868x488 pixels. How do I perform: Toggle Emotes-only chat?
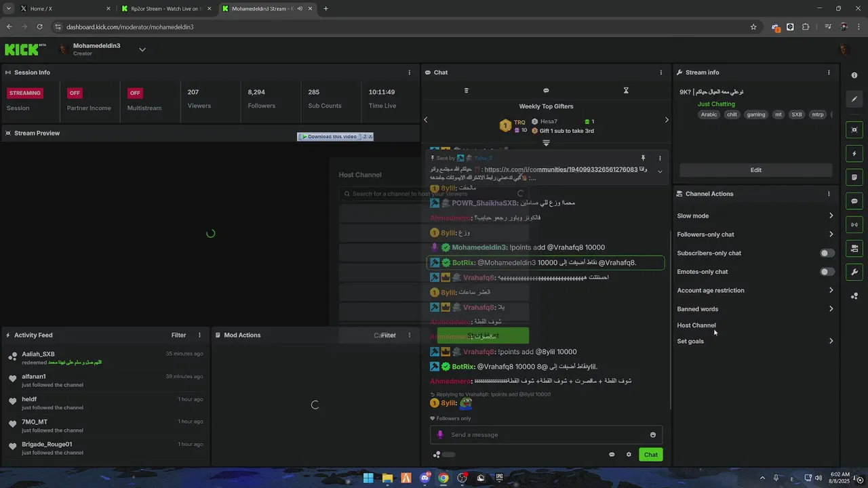[827, 272]
